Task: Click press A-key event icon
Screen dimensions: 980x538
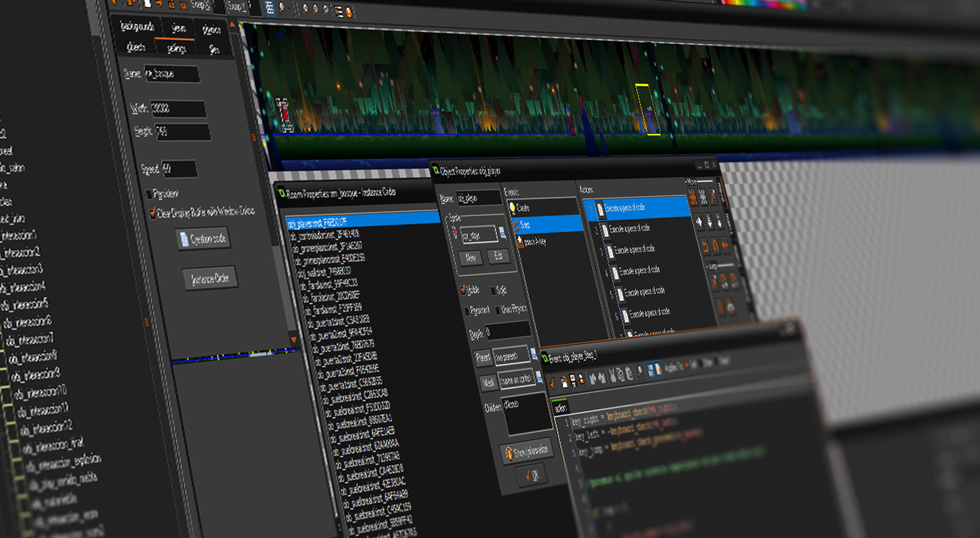Action: (x=520, y=242)
